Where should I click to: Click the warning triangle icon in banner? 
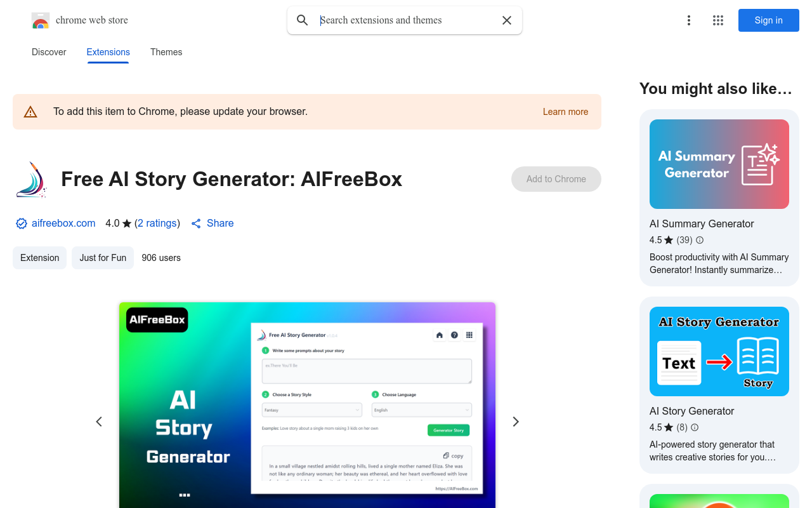[x=30, y=112]
